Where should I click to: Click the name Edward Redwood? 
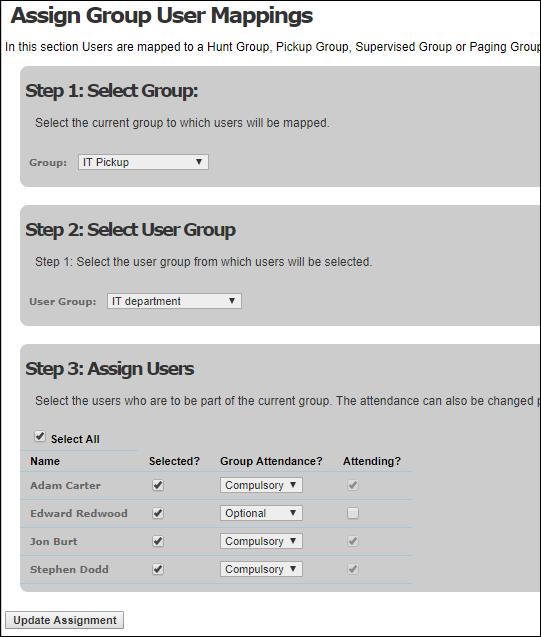pos(79,514)
